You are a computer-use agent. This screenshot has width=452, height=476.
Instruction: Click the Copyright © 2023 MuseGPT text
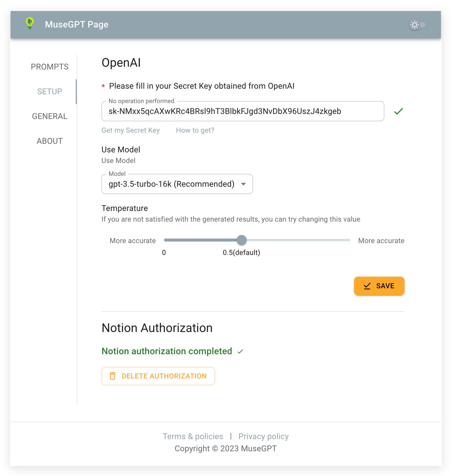[226, 448]
